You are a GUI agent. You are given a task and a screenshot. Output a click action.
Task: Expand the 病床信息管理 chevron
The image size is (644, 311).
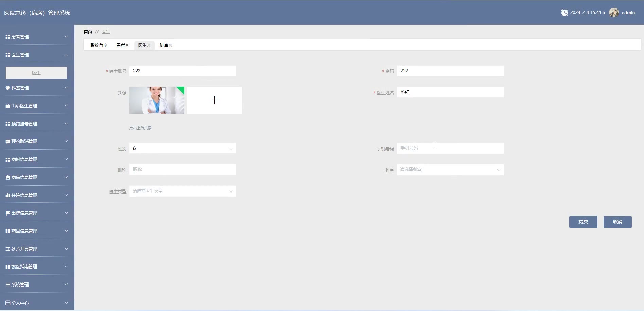pyautogui.click(x=66, y=177)
